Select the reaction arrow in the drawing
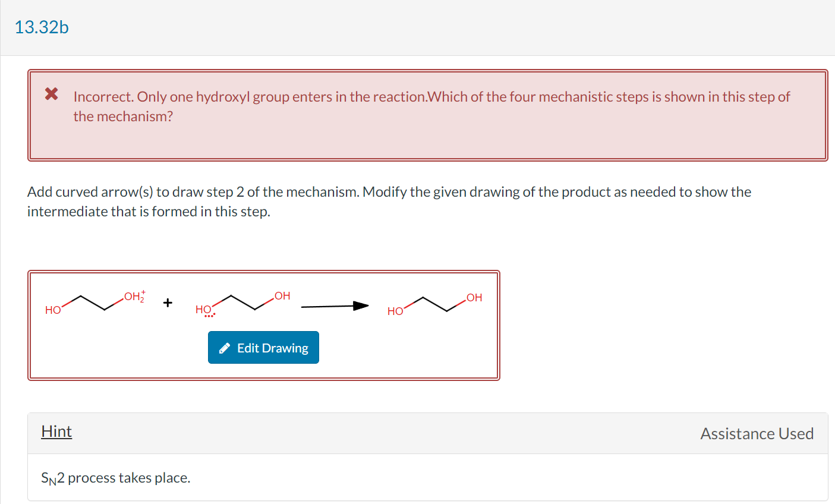Screen dimensions: 835x504 pos(335,306)
